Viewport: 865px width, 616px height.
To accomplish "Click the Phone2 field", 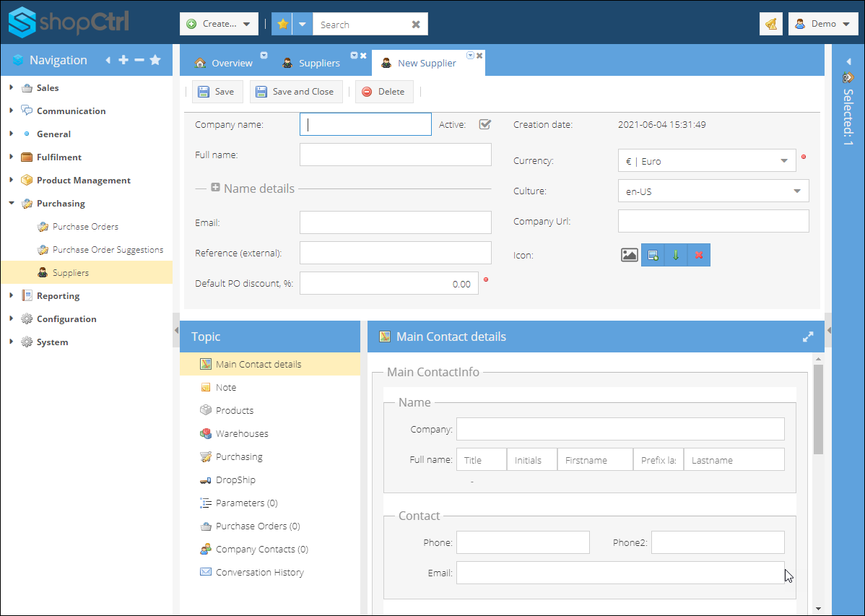I will click(x=718, y=542).
